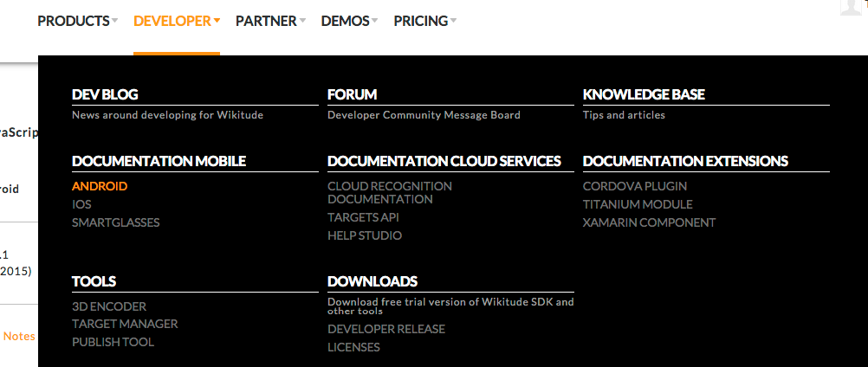
Task: Expand the arrow next to PRICING
Action: point(453,21)
